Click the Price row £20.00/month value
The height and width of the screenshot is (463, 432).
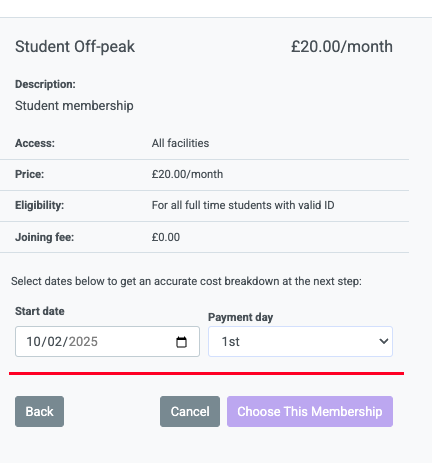tap(187, 174)
